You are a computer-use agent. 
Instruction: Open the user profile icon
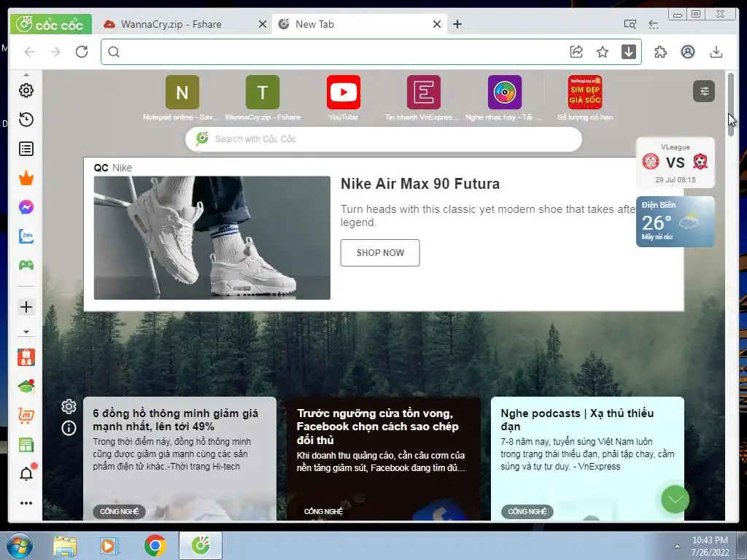(x=688, y=52)
